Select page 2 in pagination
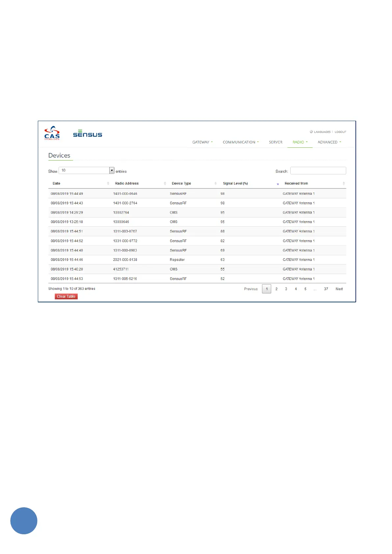Image resolution: width=392 pixels, height=554 pixels. pos(276,289)
